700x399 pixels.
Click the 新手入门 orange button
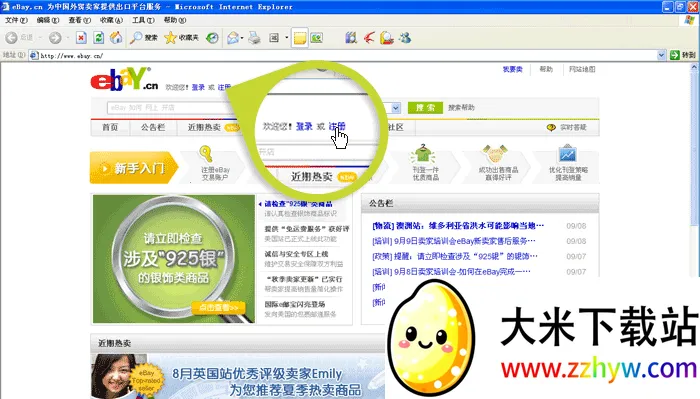point(134,168)
